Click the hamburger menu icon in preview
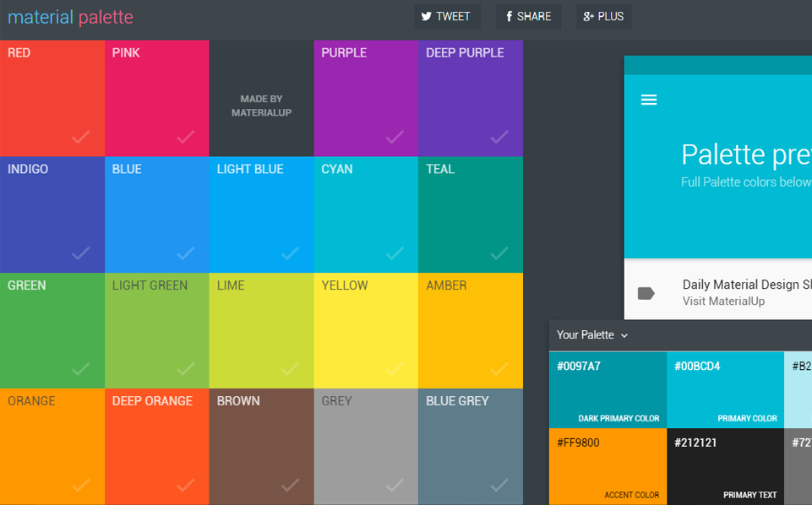 (x=649, y=100)
